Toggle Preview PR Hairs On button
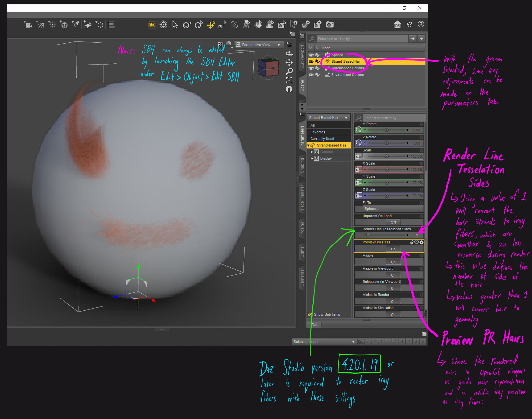Screen dimensions: 532x419 pyautogui.click(x=393, y=249)
